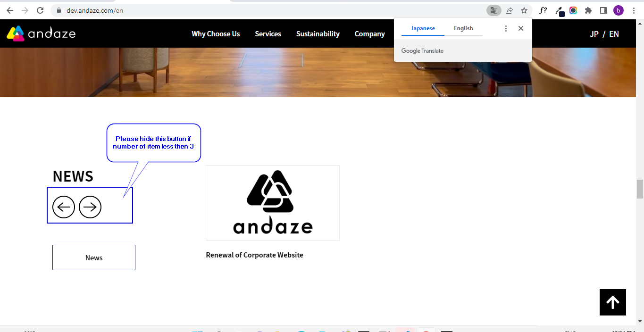The image size is (644, 332).
Task: Open Chrome's three-dot menu
Action: pos(634,10)
